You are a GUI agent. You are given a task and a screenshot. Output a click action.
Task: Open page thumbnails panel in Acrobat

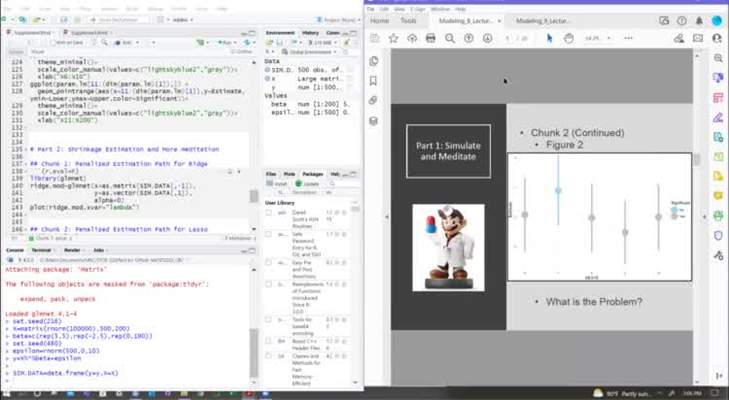pyautogui.click(x=373, y=62)
